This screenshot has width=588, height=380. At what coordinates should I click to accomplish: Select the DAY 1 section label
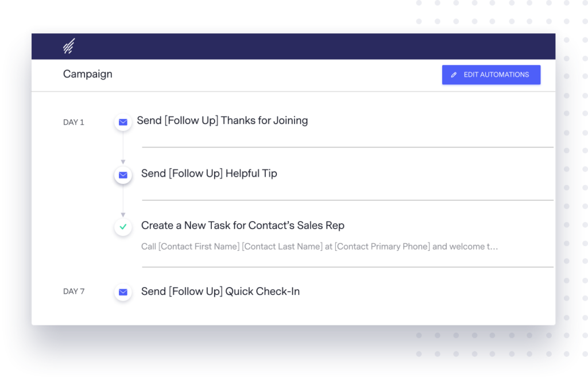(73, 122)
